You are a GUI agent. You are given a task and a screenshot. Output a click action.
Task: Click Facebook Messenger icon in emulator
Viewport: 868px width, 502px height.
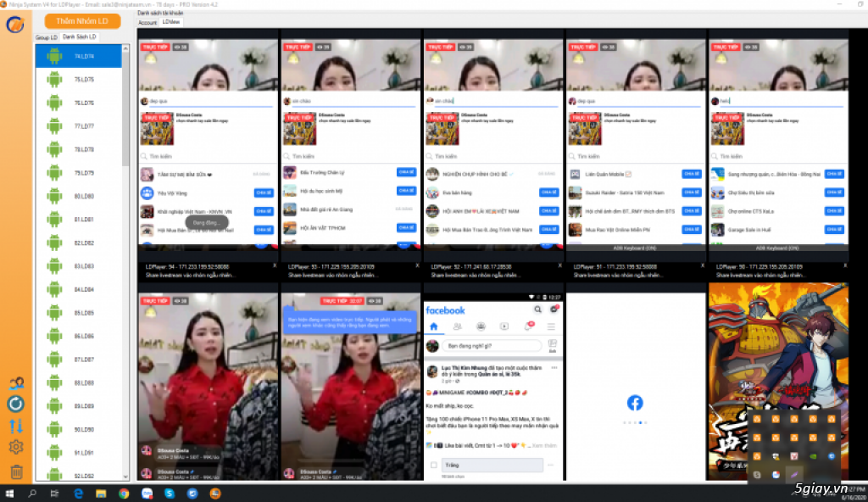(554, 310)
